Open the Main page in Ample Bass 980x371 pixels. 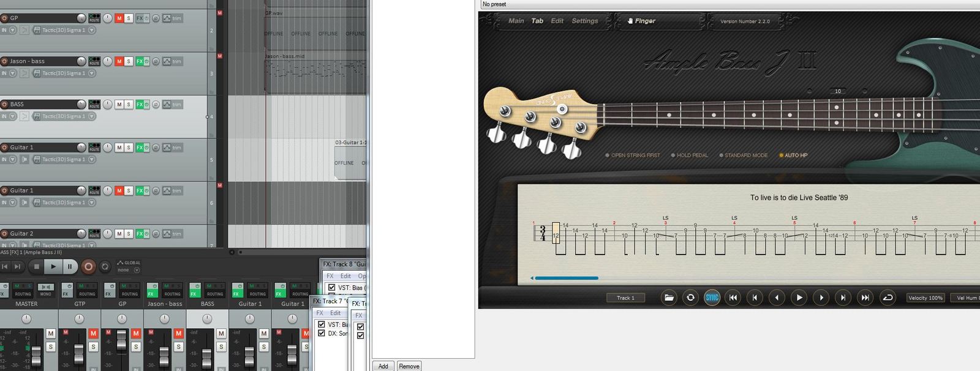[x=516, y=21]
